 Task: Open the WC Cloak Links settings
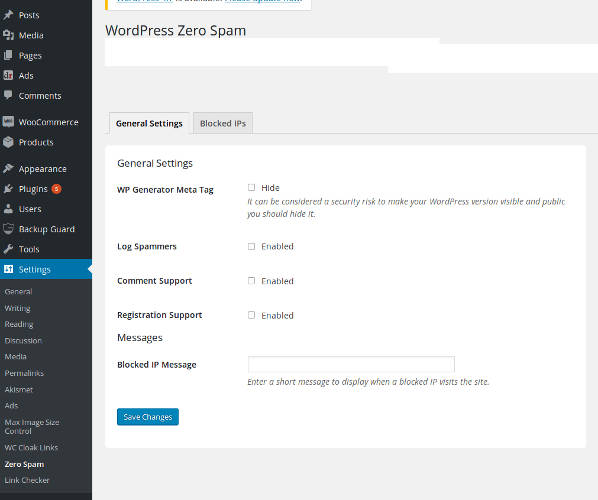coord(31,448)
